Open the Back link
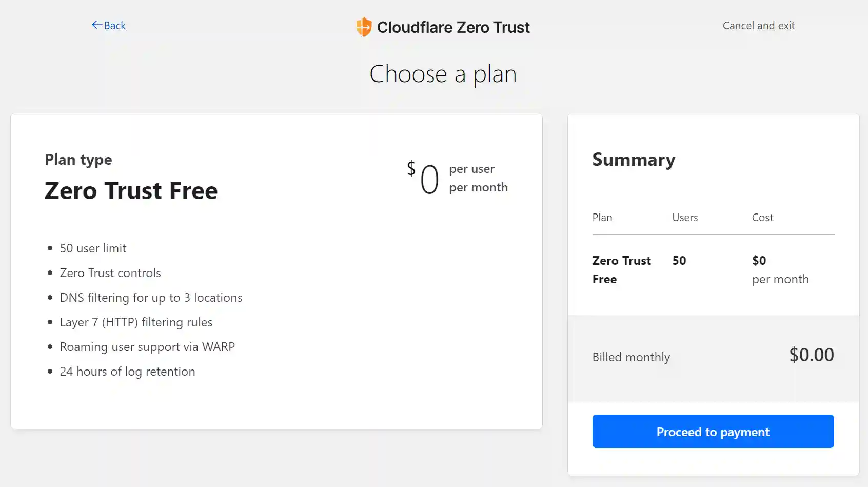 point(114,25)
